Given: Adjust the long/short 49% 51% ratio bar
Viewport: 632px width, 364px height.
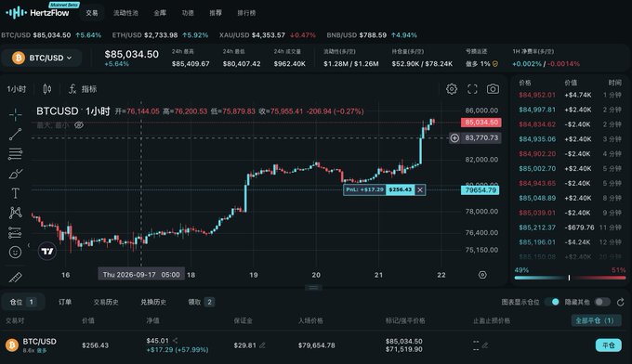Looking at the screenshot, I should [570, 278].
